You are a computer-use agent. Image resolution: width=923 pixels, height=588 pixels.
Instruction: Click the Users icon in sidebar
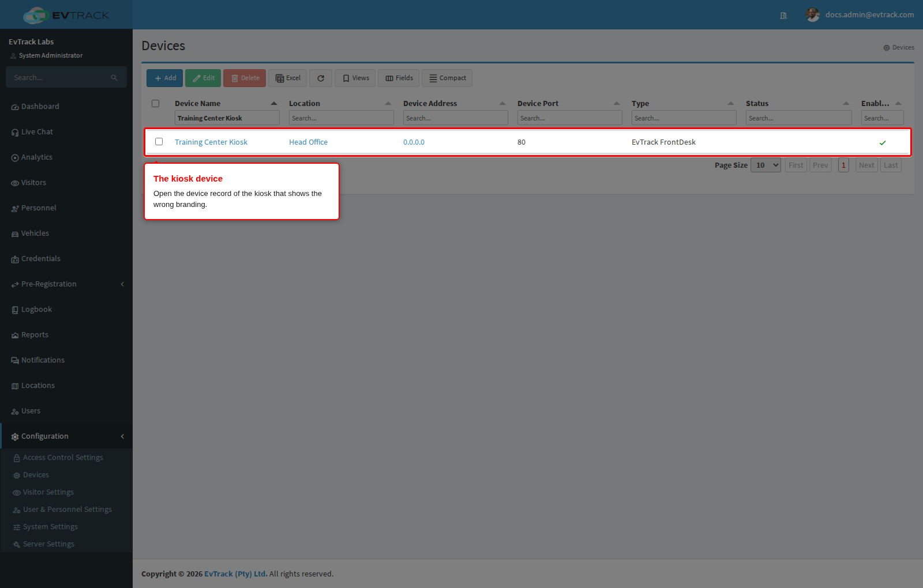pyautogui.click(x=15, y=412)
